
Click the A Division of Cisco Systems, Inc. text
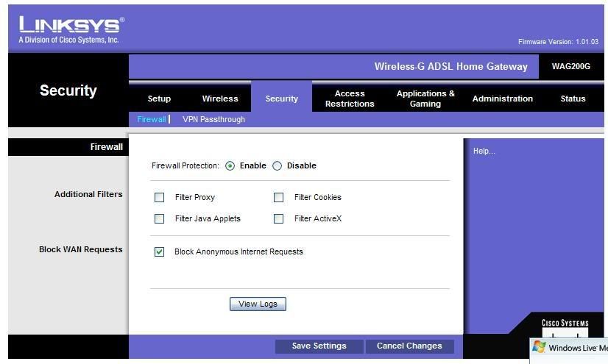point(68,40)
